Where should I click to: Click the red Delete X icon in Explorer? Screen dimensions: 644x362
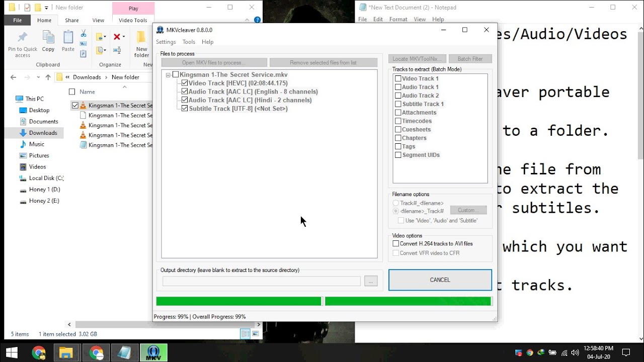(x=117, y=37)
